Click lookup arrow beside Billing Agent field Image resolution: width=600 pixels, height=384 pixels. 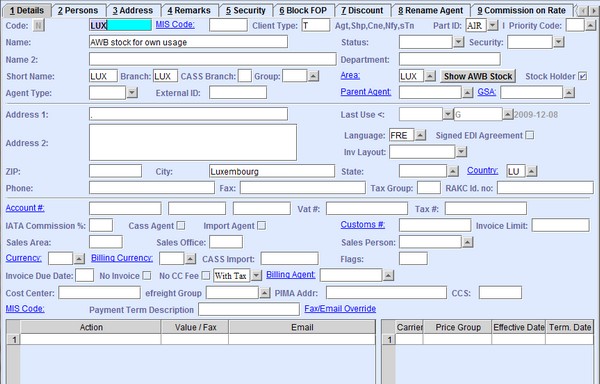tap(388, 275)
